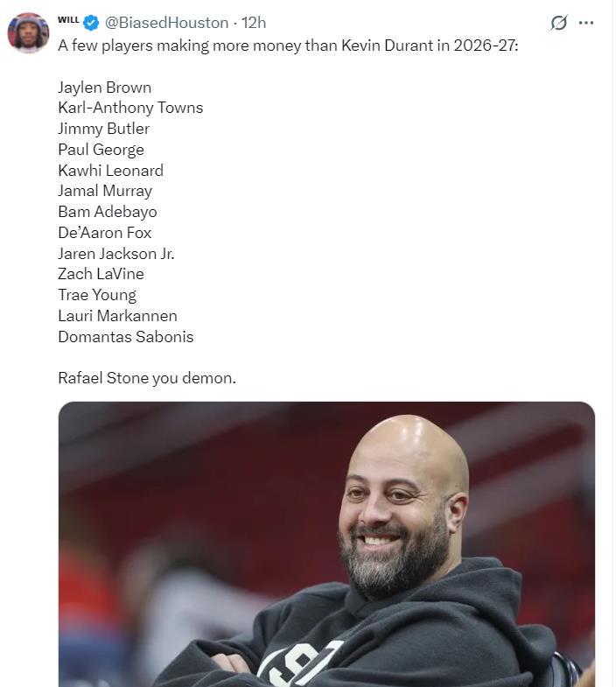Click 'Jamal Murray' in the list
The height and width of the screenshot is (687, 616).
(x=105, y=191)
